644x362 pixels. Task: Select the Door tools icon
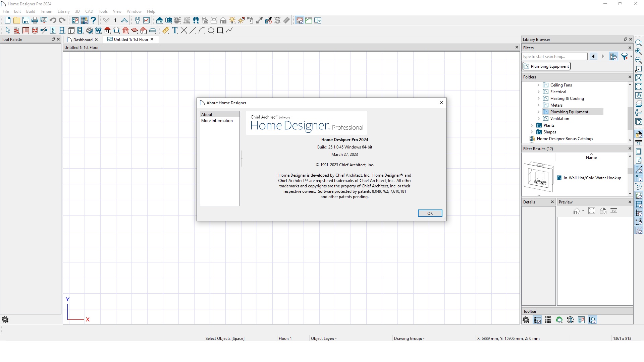pos(53,31)
